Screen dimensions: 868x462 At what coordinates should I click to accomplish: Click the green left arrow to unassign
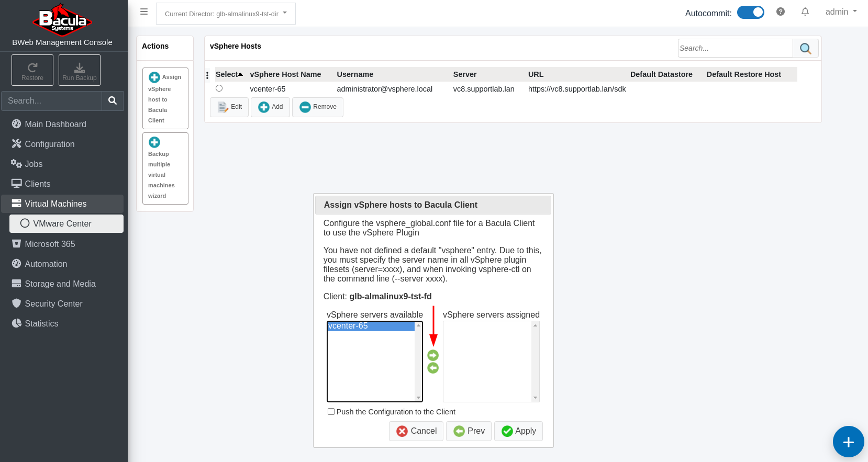[433, 368]
